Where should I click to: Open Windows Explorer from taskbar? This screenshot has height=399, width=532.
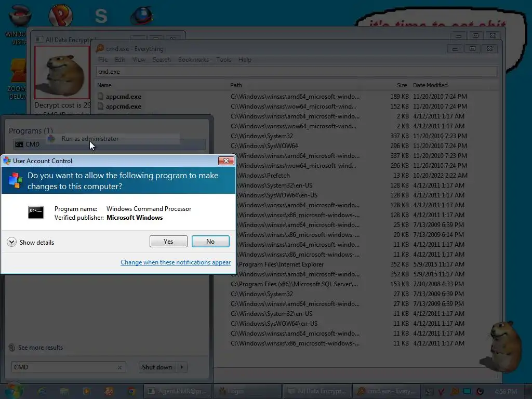pyautogui.click(x=64, y=391)
